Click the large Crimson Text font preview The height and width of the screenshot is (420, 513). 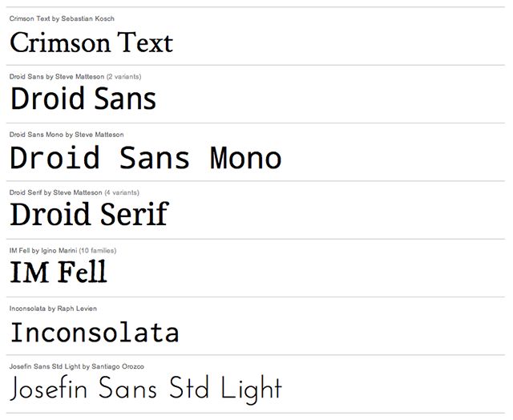[91, 42]
